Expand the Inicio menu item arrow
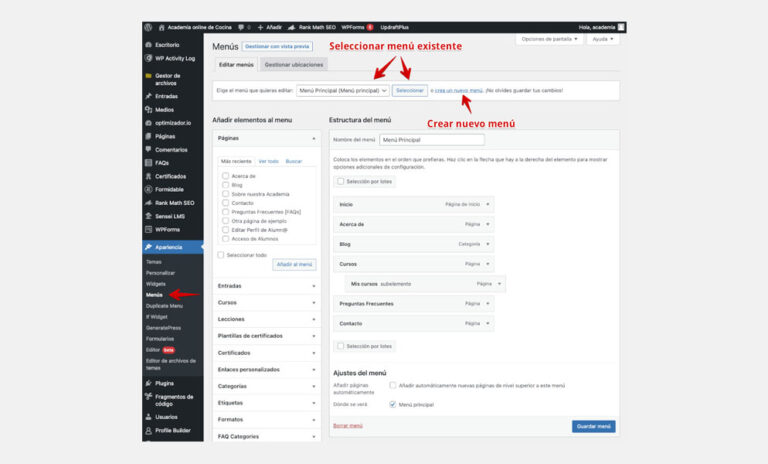768x464 pixels. (x=488, y=204)
